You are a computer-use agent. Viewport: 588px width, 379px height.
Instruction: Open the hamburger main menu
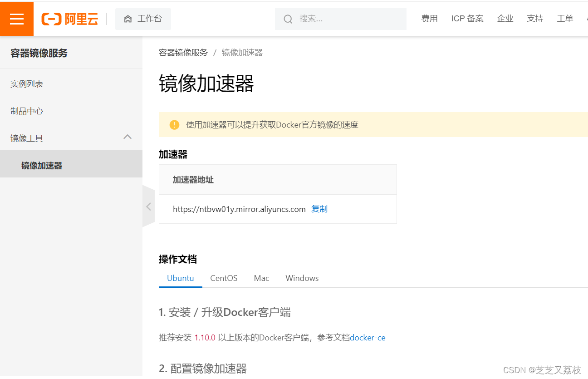click(17, 19)
